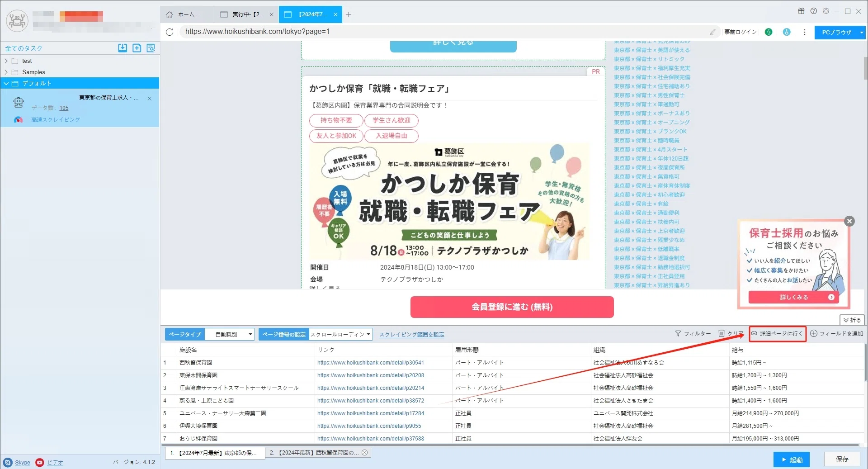
Task: Click the import task icon
Action: click(123, 48)
